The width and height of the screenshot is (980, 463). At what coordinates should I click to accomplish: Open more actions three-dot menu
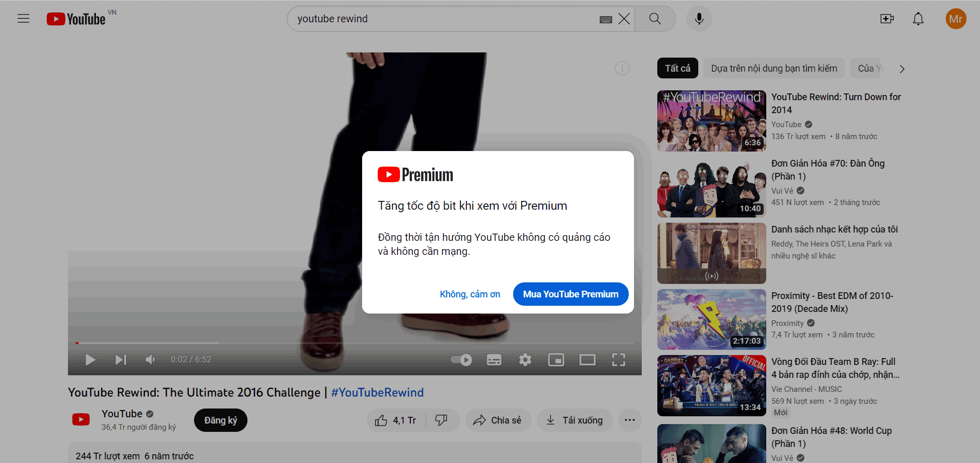point(630,420)
